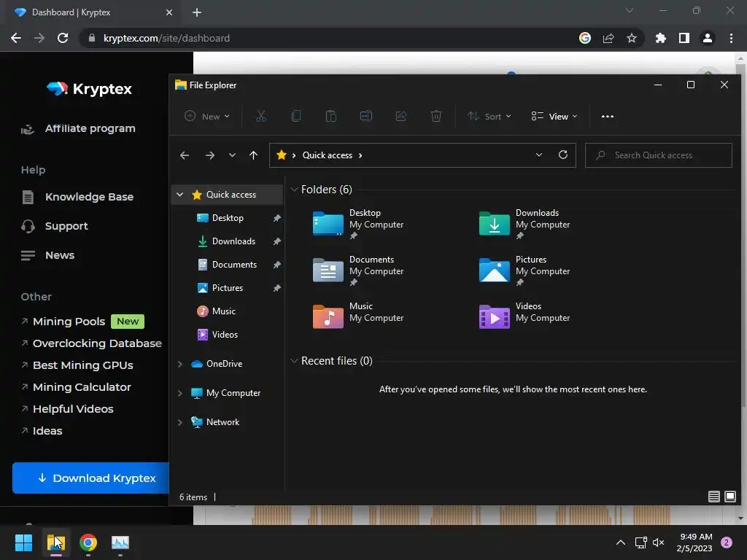
Task: Select Desktop in the navigation pane
Action: click(228, 217)
